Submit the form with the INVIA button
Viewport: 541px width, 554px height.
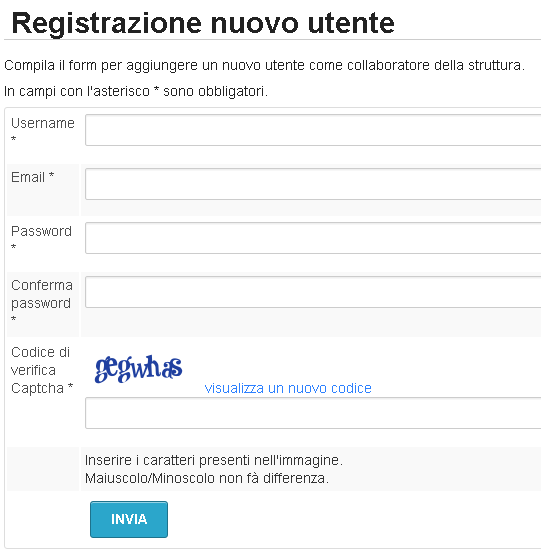pyautogui.click(x=129, y=519)
